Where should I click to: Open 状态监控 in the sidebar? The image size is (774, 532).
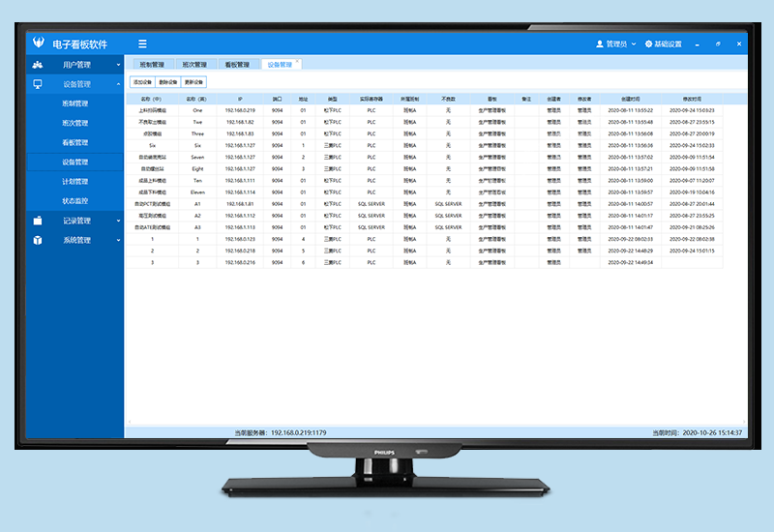[74, 200]
